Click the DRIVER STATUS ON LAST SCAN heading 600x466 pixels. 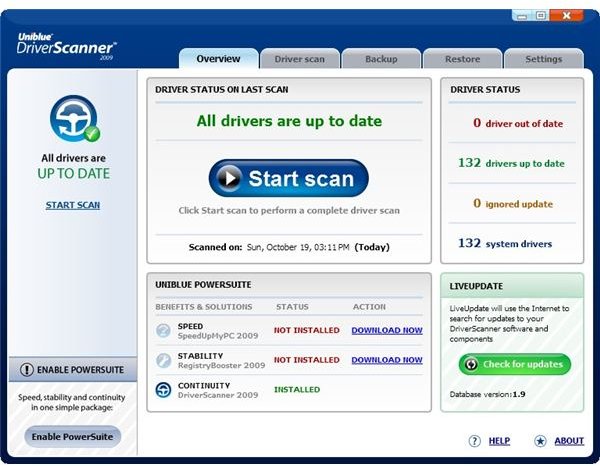pyautogui.click(x=222, y=90)
